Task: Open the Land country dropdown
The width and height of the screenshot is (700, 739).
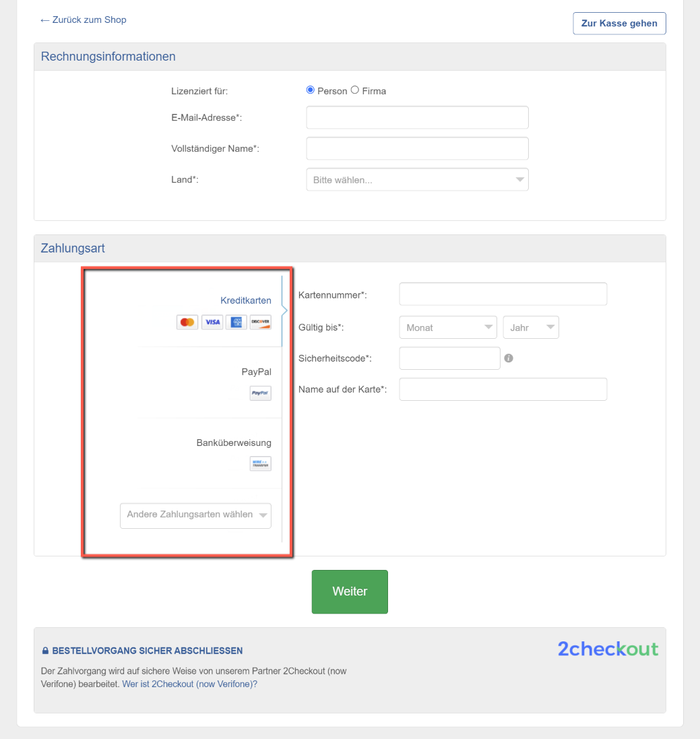Action: pos(417,180)
